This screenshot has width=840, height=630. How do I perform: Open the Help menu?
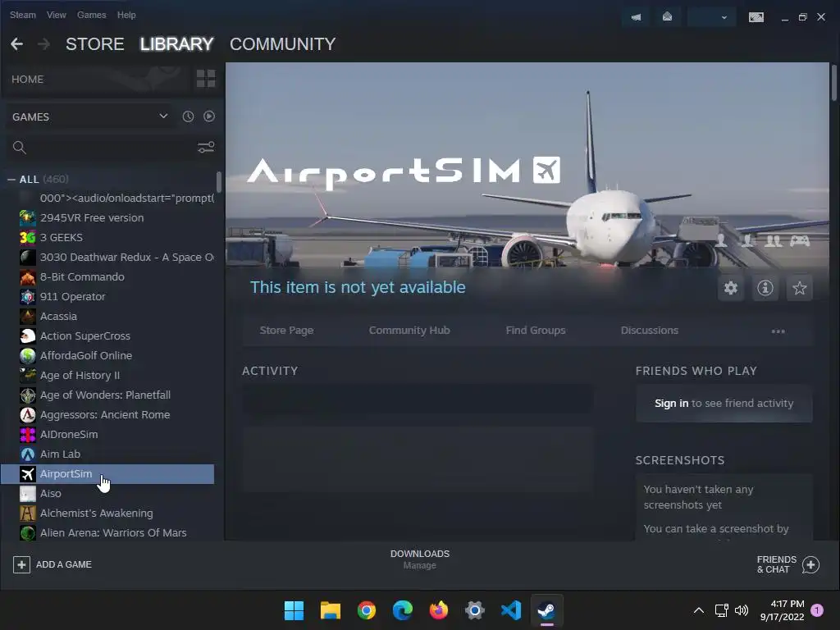(126, 15)
